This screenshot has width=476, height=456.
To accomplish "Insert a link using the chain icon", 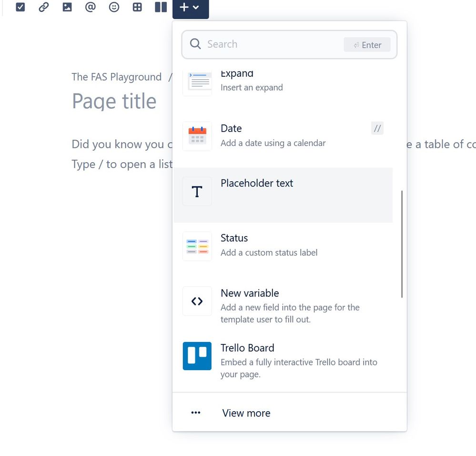I will pyautogui.click(x=44, y=7).
